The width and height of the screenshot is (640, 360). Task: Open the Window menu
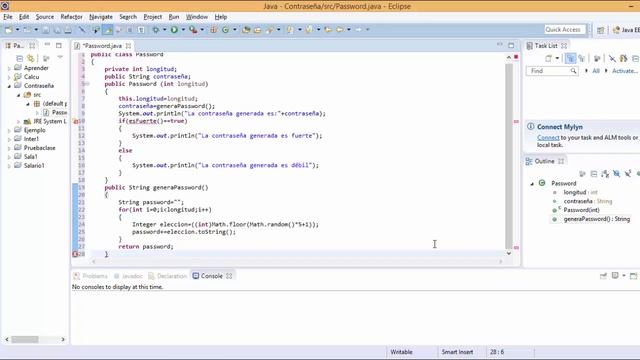pyautogui.click(x=197, y=17)
